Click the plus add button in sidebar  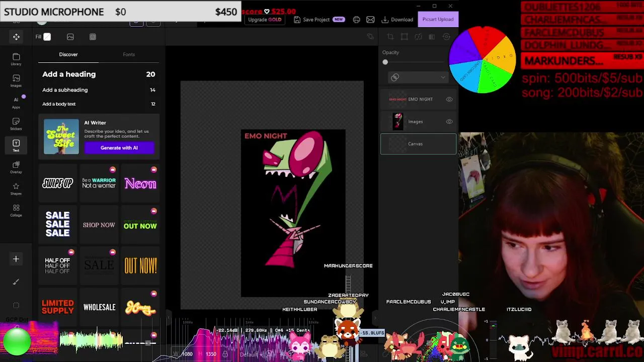click(x=16, y=259)
